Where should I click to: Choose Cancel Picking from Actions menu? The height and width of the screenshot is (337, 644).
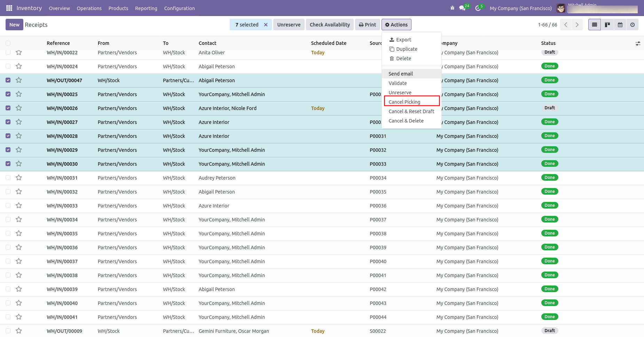(x=412, y=102)
